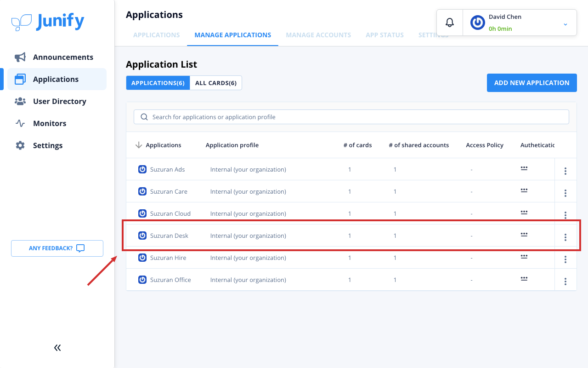Click the Settings gear icon in sidebar
Screen dimensions: 588x368
point(20,145)
